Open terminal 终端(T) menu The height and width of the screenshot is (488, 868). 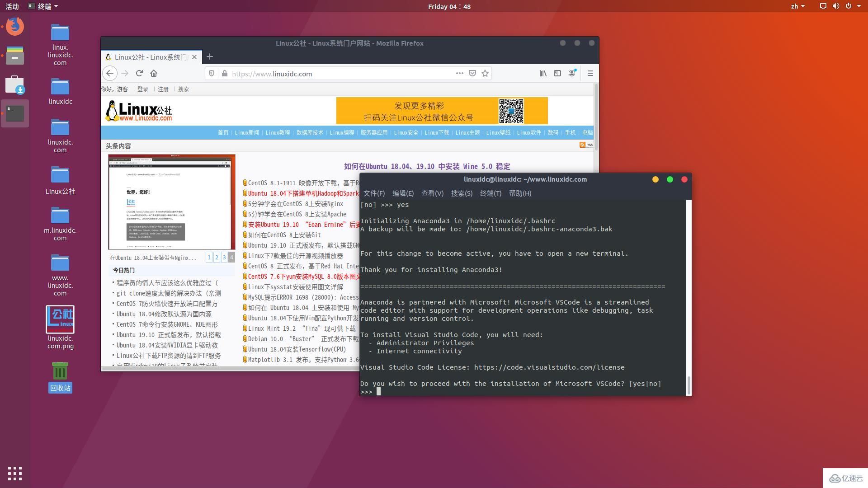491,193
